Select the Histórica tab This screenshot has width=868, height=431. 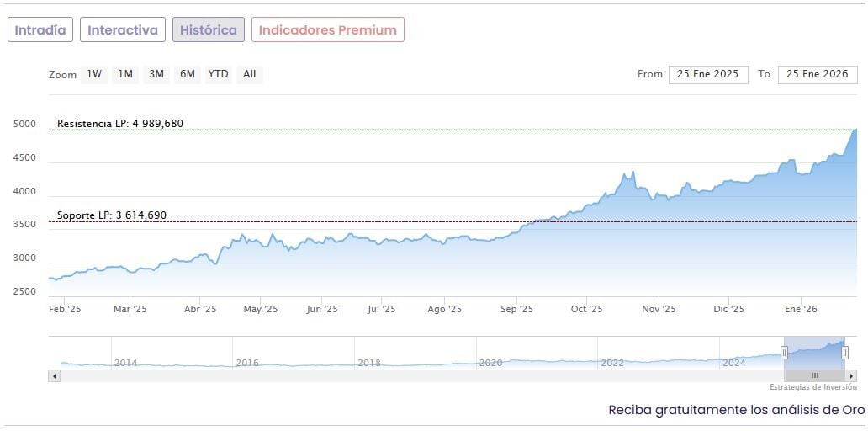click(x=209, y=29)
